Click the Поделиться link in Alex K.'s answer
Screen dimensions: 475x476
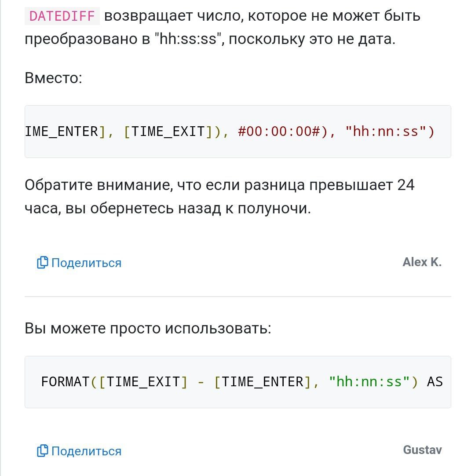coord(86,263)
